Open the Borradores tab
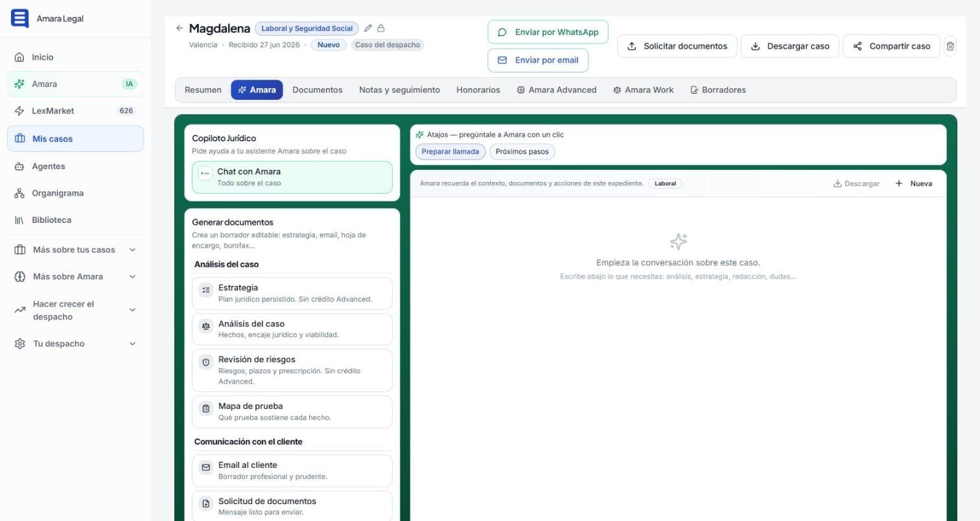 tap(718, 90)
